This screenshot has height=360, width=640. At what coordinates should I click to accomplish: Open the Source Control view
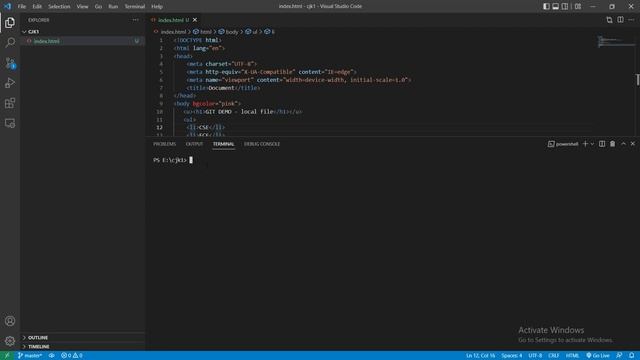pos(10,63)
